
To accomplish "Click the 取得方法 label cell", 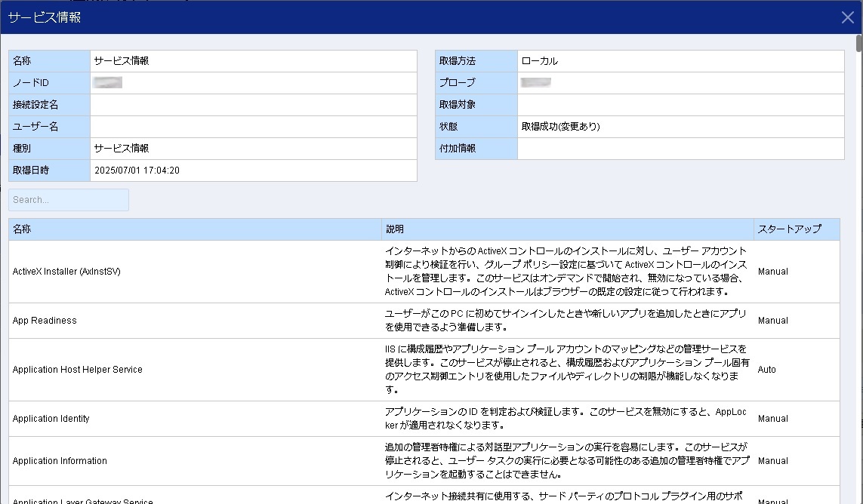I will click(x=476, y=61).
